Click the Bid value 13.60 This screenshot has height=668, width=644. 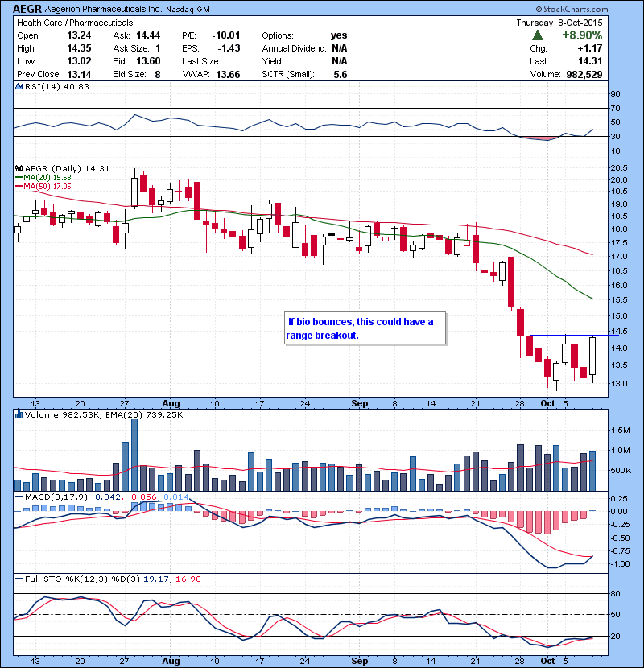click(x=148, y=61)
